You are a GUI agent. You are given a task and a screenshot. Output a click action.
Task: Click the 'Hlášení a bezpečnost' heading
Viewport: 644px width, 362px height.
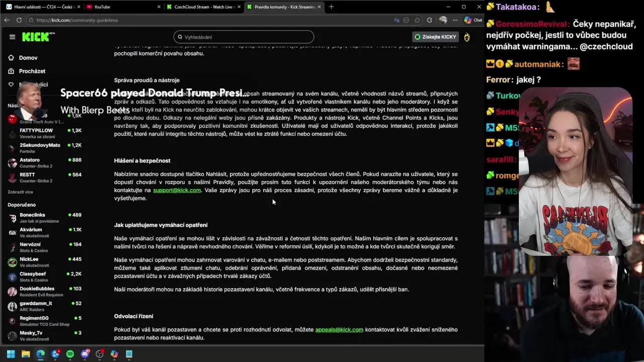[x=142, y=161]
